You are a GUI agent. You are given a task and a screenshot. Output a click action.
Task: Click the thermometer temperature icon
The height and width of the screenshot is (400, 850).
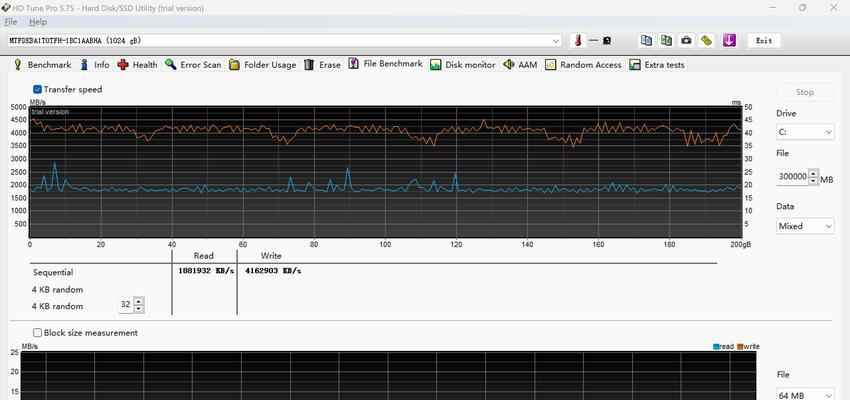(x=578, y=41)
